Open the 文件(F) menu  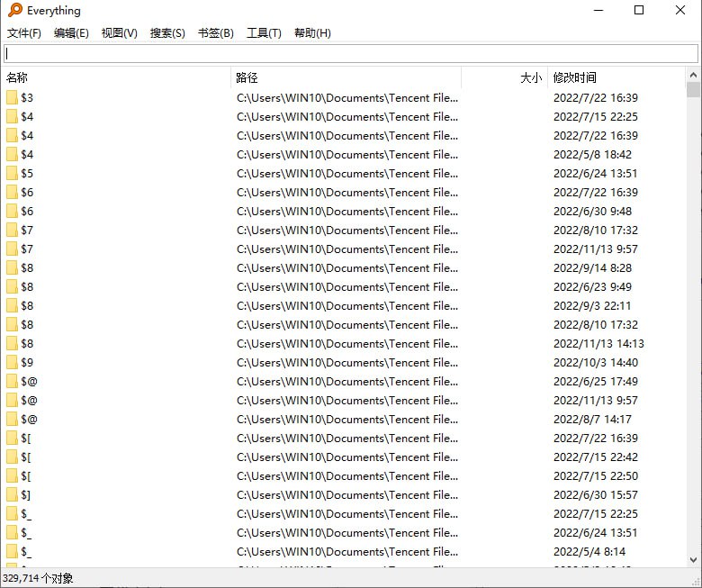24,33
